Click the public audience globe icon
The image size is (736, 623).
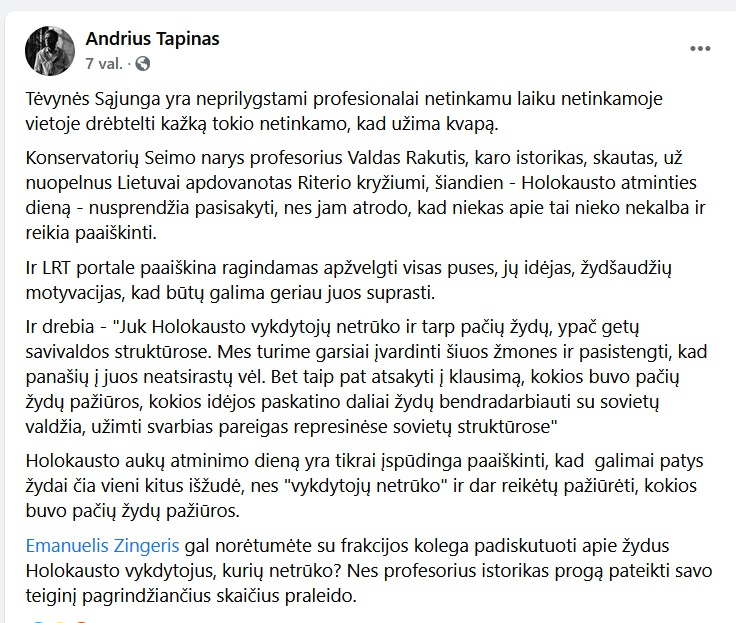point(142,63)
